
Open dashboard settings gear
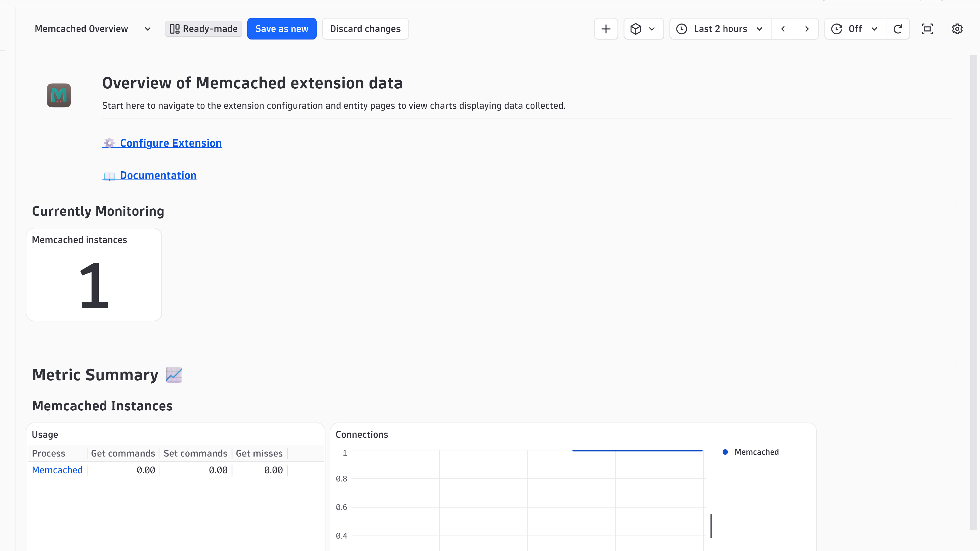pyautogui.click(x=957, y=29)
